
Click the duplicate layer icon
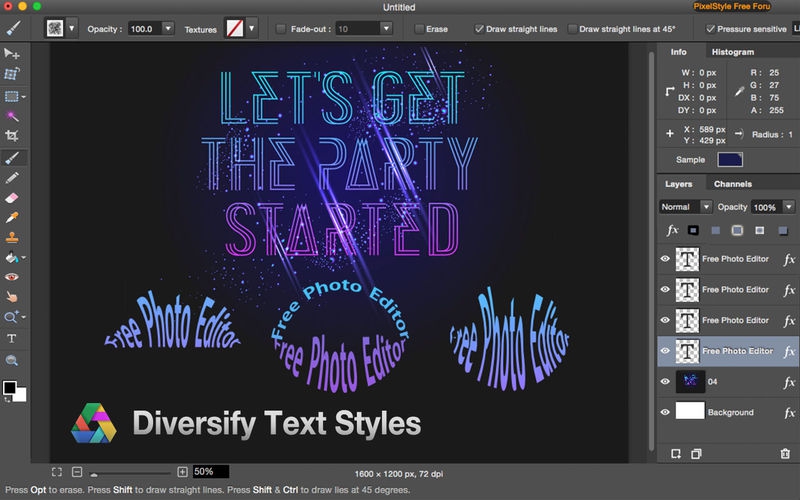(x=696, y=453)
